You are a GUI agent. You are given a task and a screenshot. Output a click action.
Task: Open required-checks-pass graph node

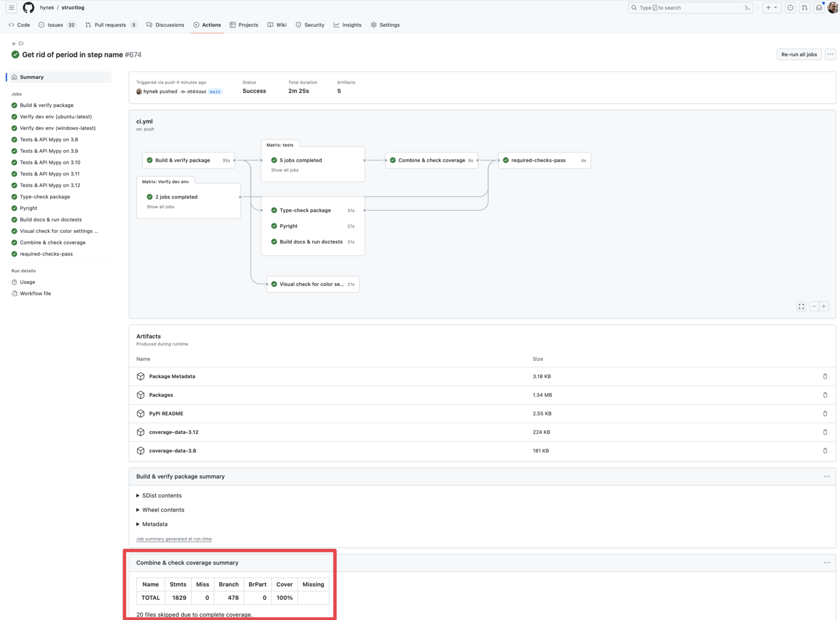544,160
